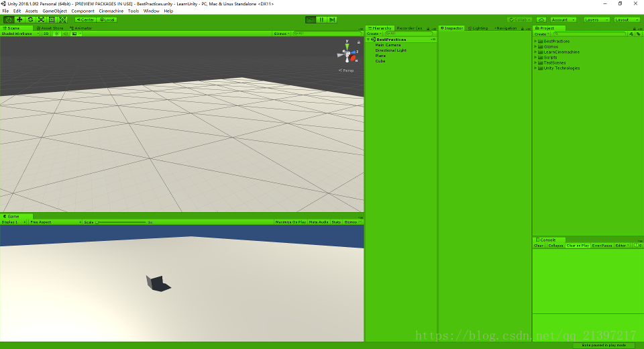Open Console Editor dropdown
This screenshot has width=644, height=349.
pyautogui.click(x=623, y=246)
